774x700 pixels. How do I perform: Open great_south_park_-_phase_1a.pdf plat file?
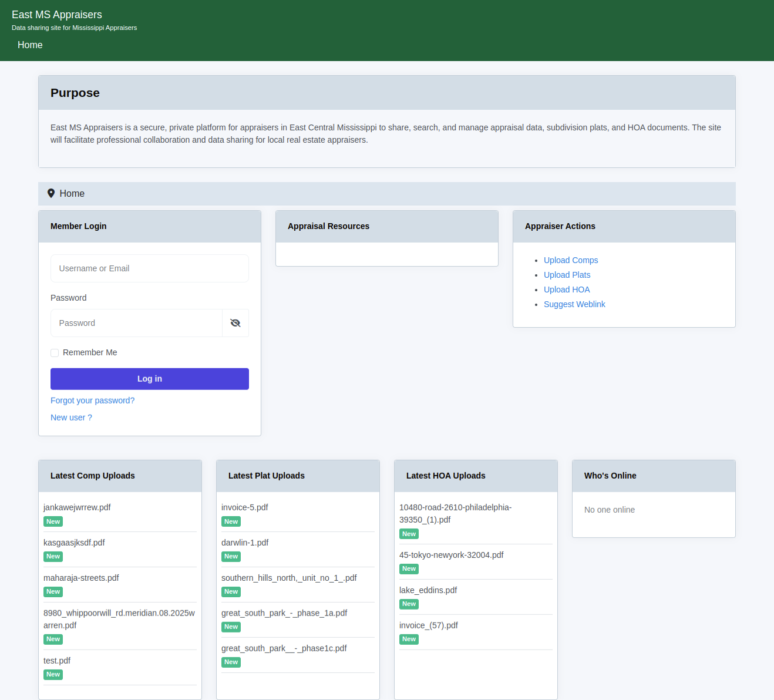284,613
